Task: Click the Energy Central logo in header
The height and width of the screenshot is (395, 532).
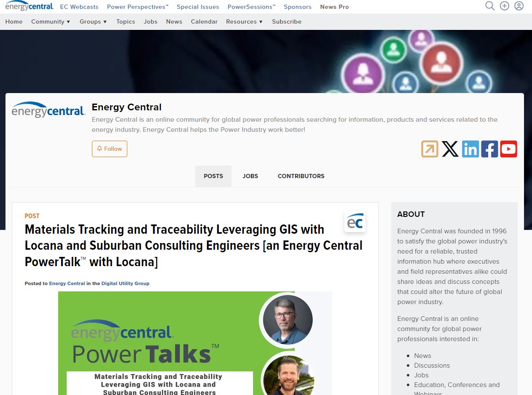Action: 30,6
